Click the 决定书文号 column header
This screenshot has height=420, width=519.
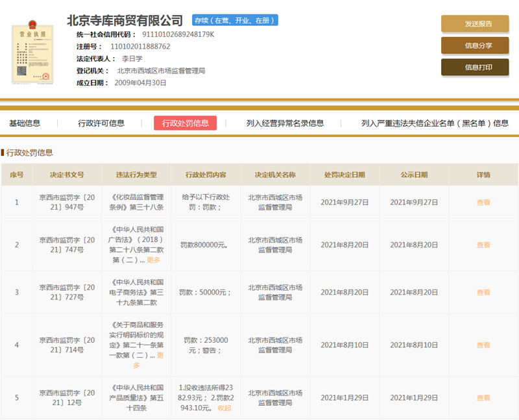click(67, 175)
